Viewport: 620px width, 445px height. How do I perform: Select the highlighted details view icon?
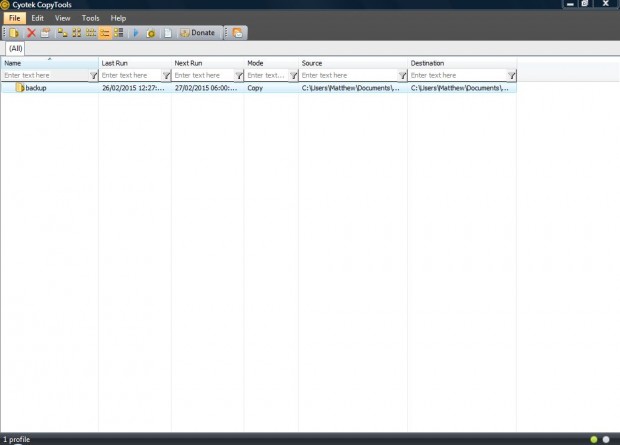point(105,33)
